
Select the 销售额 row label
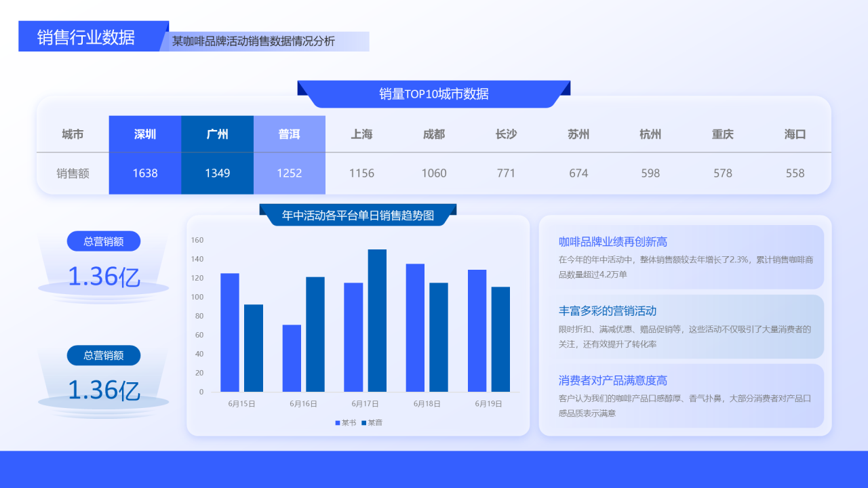click(x=72, y=173)
